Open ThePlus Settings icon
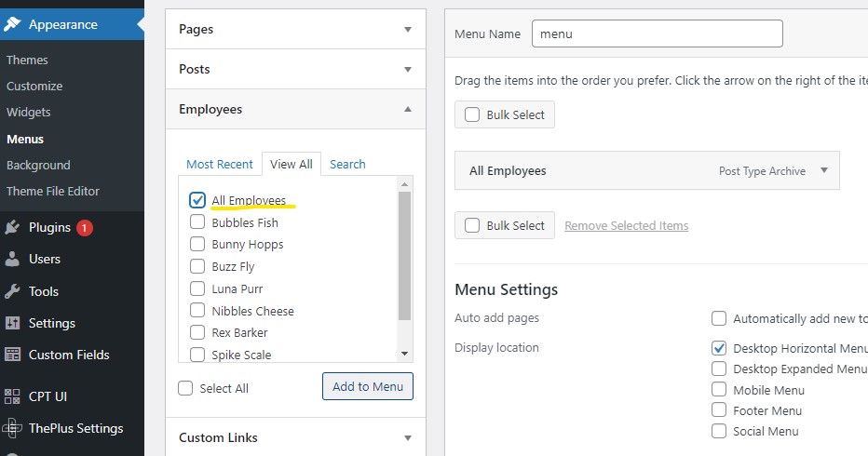Screen dimensions: 868x456 coord(12,428)
